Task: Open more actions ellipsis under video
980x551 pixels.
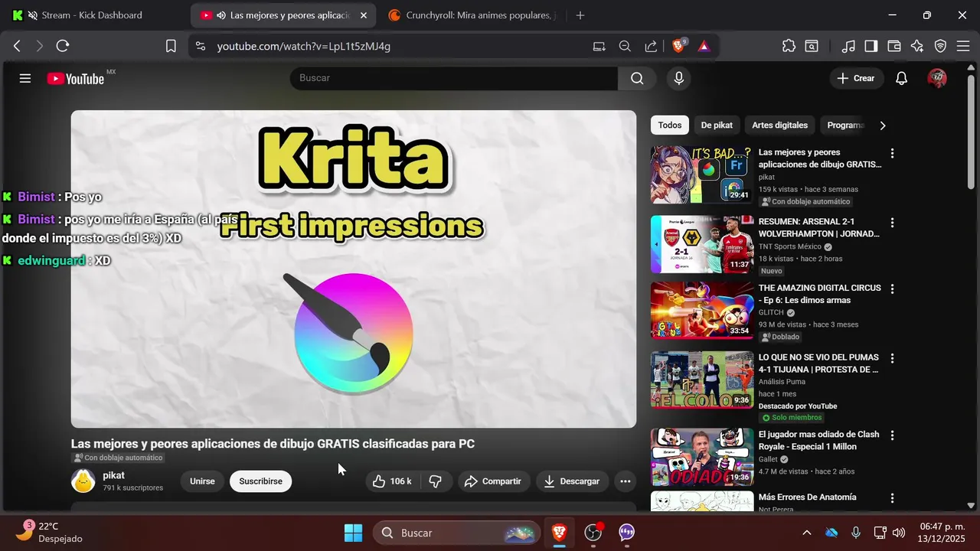Action: 625,481
